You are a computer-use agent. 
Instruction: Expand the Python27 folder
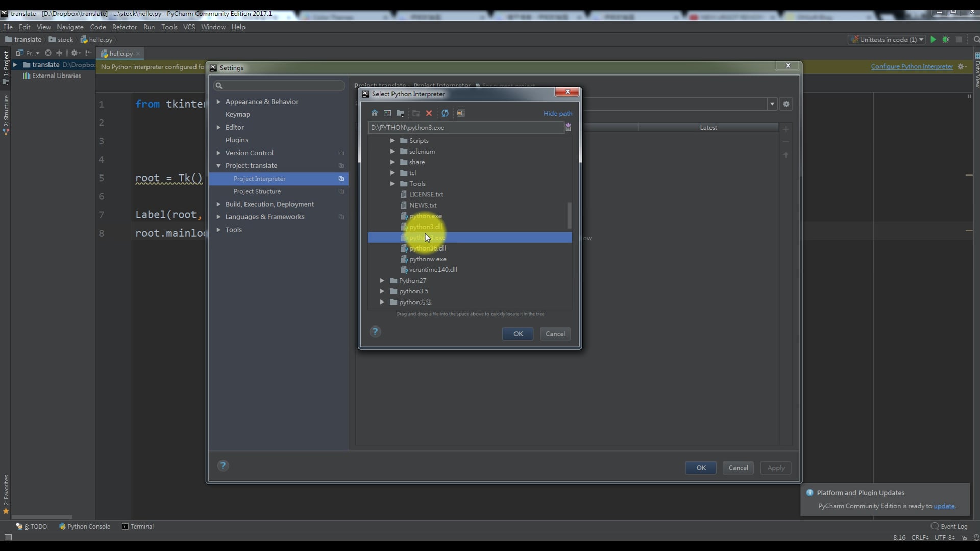click(x=382, y=281)
